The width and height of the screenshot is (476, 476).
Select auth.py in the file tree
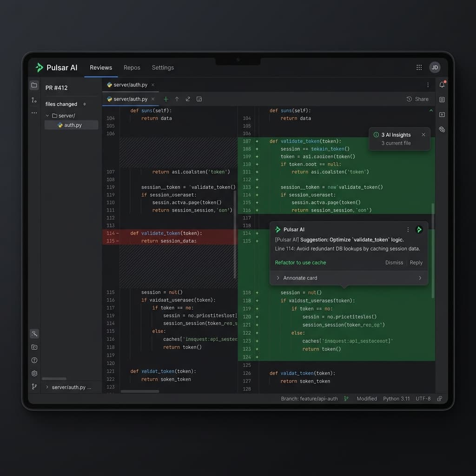(x=71, y=125)
